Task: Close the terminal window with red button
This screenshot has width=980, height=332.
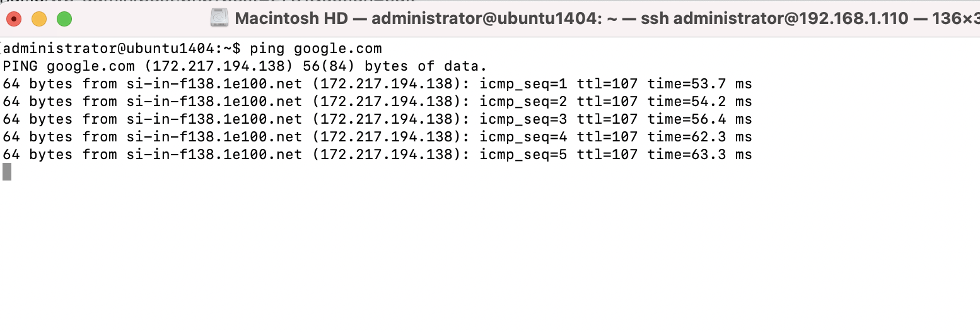Action: click(x=14, y=19)
